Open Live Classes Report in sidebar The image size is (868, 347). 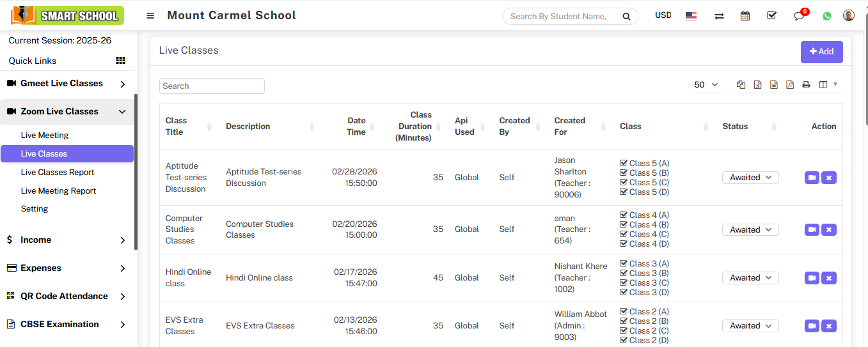pyautogui.click(x=58, y=173)
